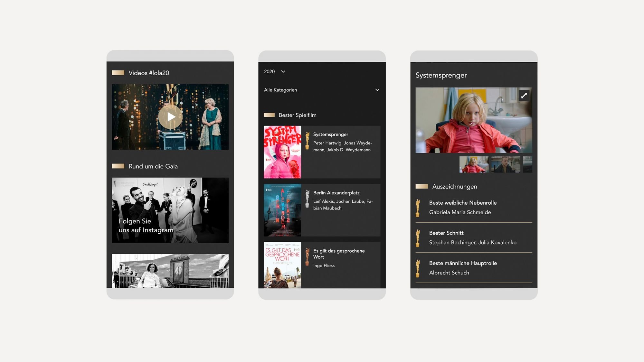
Task: Open the Systemsprenger movie poster
Action: (282, 152)
